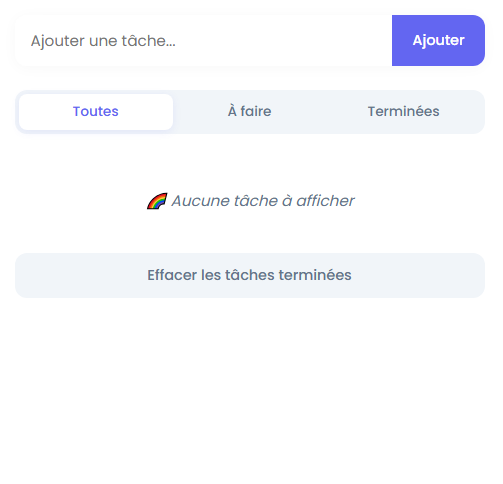
Task: Show all tasks using Toutes filter
Action: (96, 112)
